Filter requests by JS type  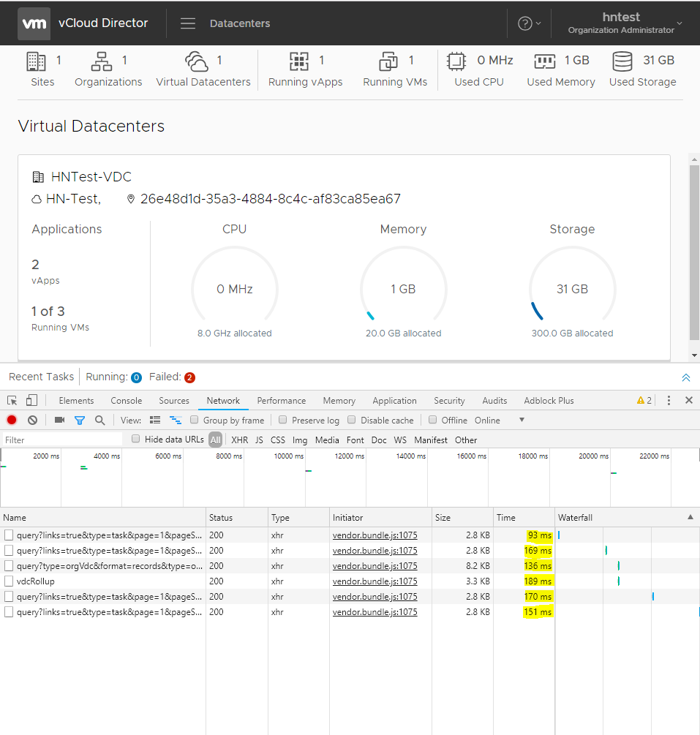click(x=259, y=440)
